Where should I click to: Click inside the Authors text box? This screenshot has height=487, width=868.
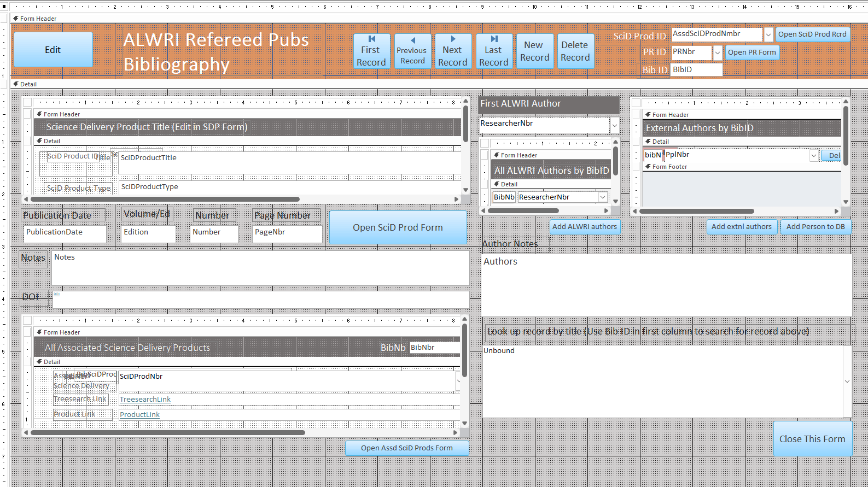tap(667, 285)
